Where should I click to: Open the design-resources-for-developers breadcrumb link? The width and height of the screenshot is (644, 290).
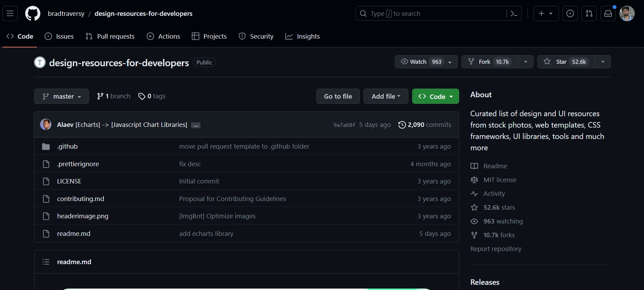[143, 13]
